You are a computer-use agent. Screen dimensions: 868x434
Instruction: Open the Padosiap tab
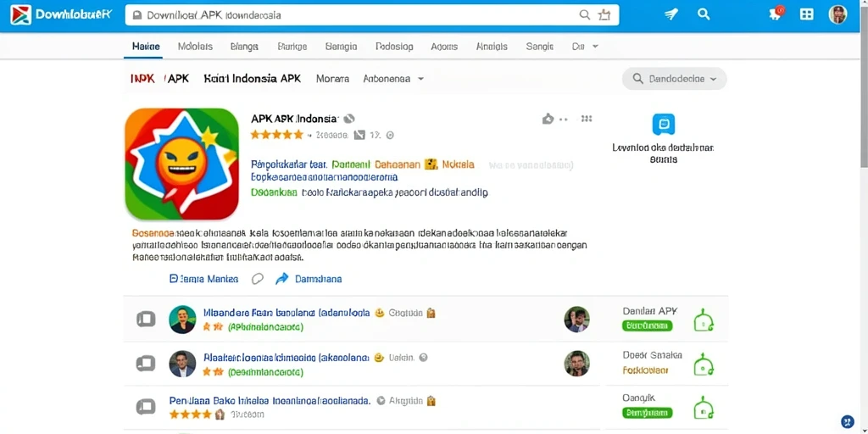[394, 47]
